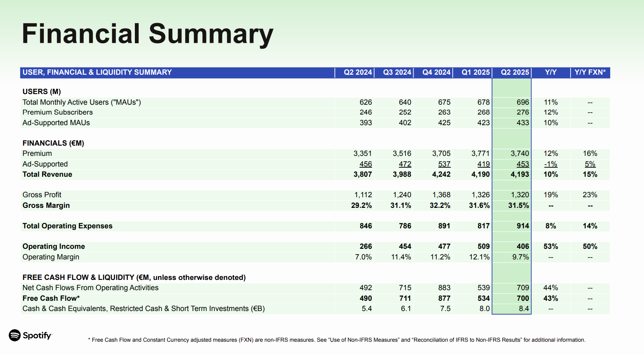Select the 8.4 cash value for Q2 2025
Screen dimensions: 644x355
click(x=524, y=309)
